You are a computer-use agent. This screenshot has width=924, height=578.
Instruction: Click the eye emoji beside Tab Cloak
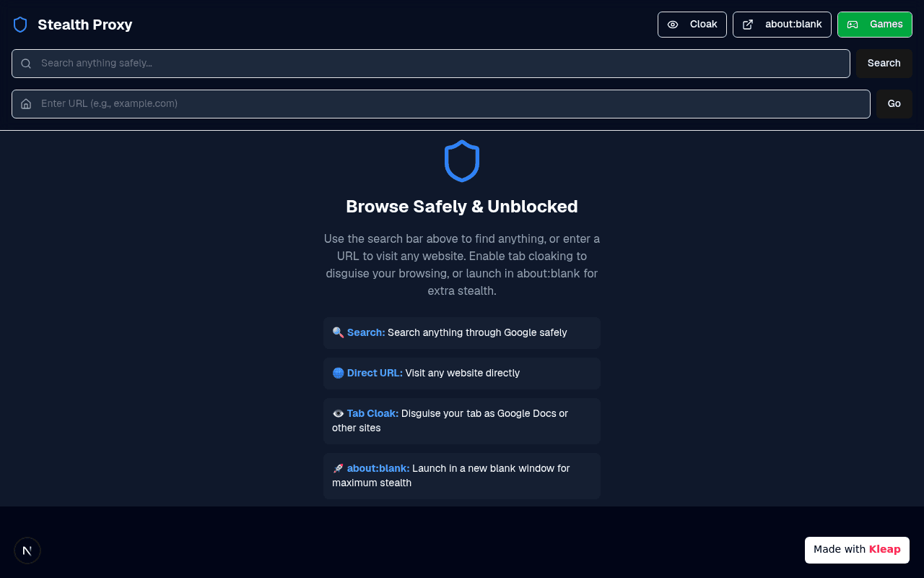[x=338, y=413]
